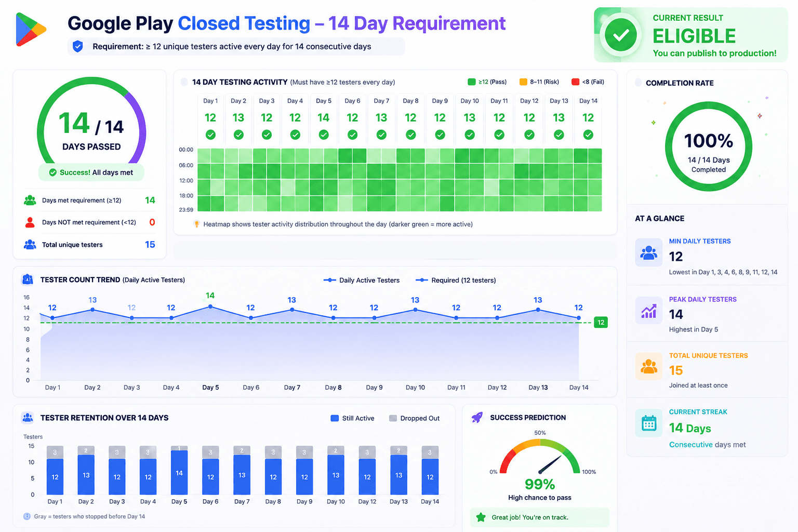798x532 pixels.
Task: Click the Google Play logo
Action: (31, 30)
